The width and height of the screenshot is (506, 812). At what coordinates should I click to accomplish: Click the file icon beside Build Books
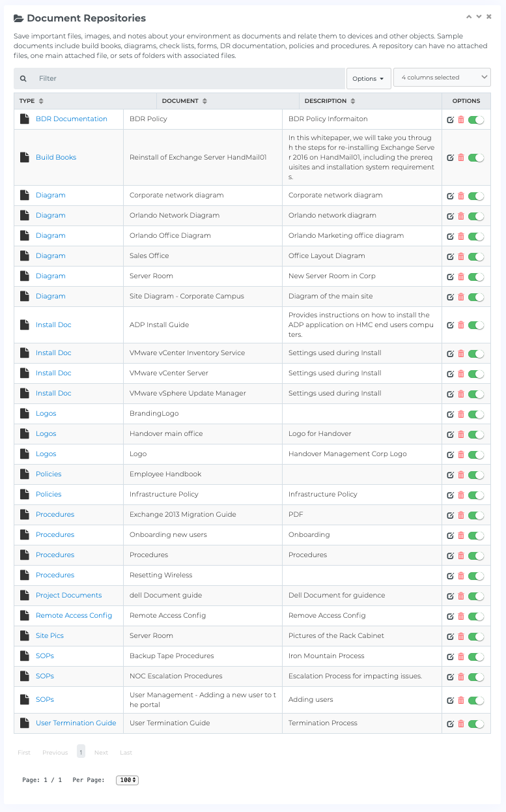point(25,158)
